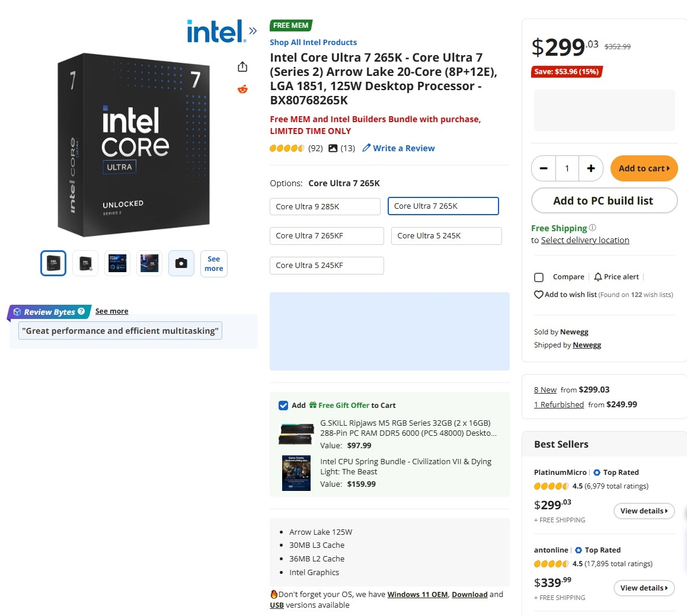The width and height of the screenshot is (687, 616).
Task: Click Free Shipping info icon
Action: coord(593,228)
